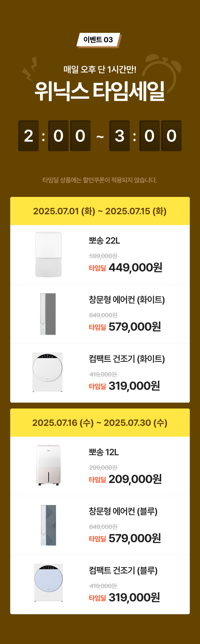Open the white window air conditioner image
Screen dimensions: 200x644
click(48, 314)
